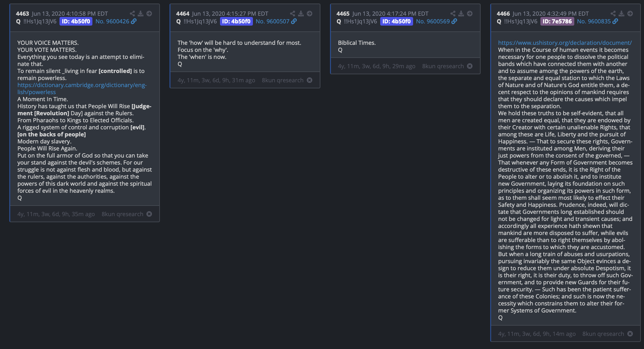644x349 pixels.
Task: Open the No. 9600507 post link
Action: (272, 21)
